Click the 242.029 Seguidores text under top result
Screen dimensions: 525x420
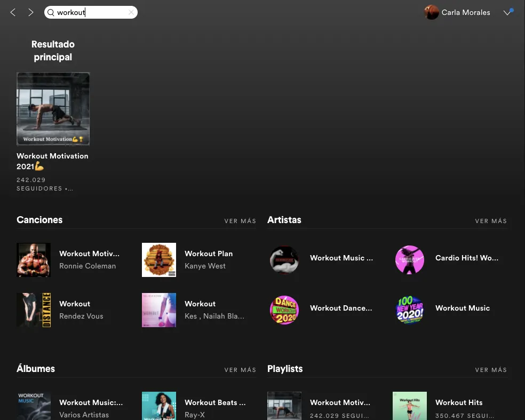coord(44,184)
